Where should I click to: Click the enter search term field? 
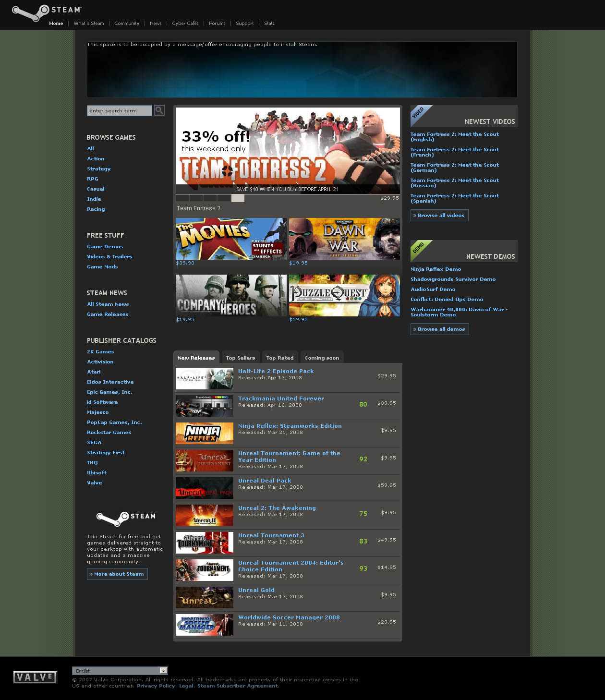click(120, 110)
